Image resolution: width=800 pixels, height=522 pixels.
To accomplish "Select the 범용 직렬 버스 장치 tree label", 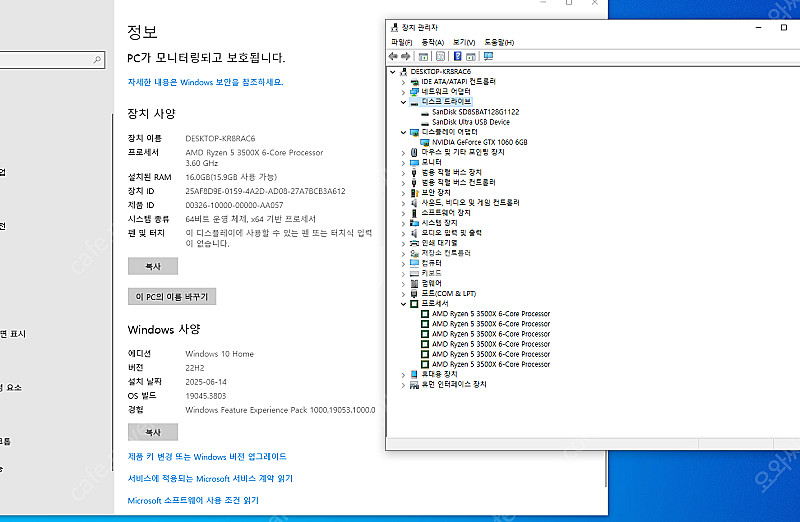I will coord(451,172).
